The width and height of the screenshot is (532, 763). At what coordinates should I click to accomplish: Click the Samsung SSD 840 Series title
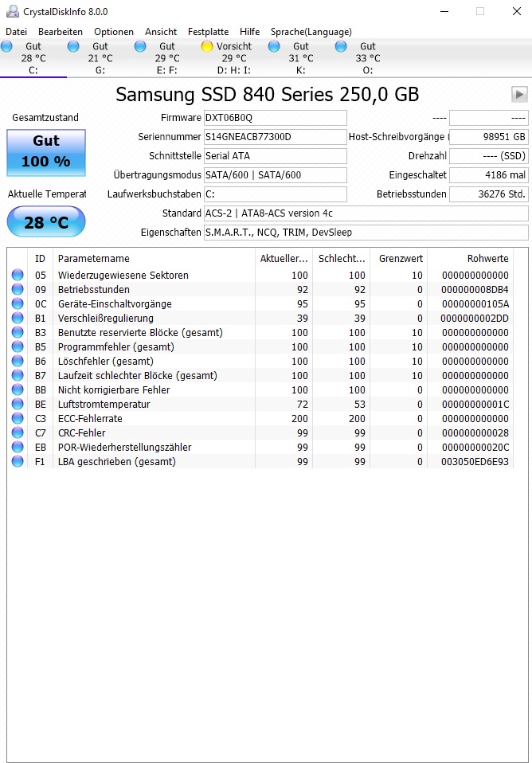coord(268,95)
